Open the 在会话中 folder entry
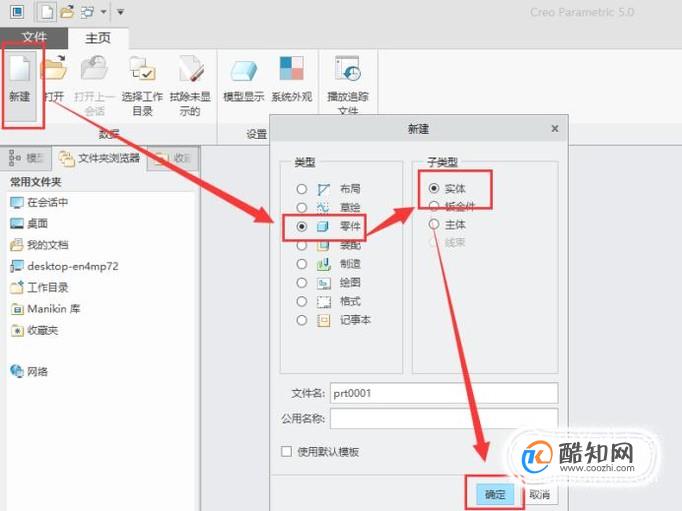Image resolution: width=682 pixels, height=511 pixels. coord(39,202)
